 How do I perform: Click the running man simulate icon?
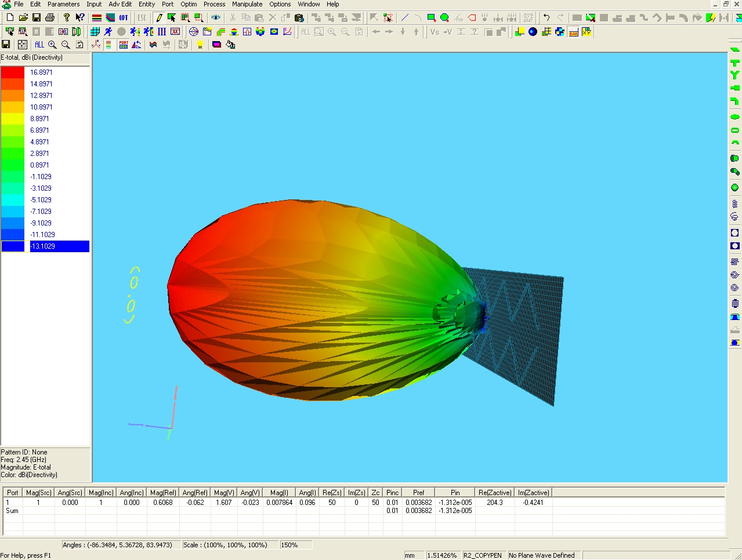pyautogui.click(x=108, y=32)
